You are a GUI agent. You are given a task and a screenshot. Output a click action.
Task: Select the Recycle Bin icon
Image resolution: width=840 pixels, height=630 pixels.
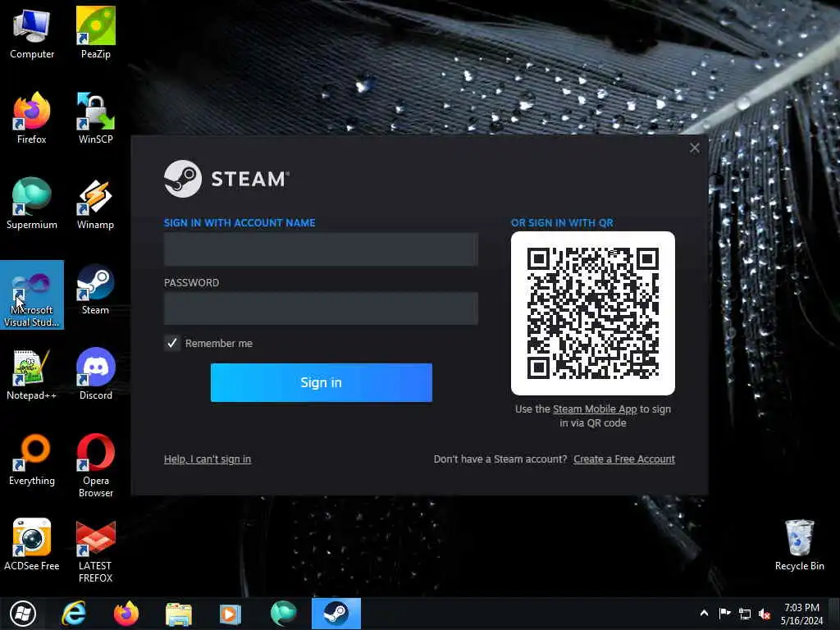(x=799, y=545)
